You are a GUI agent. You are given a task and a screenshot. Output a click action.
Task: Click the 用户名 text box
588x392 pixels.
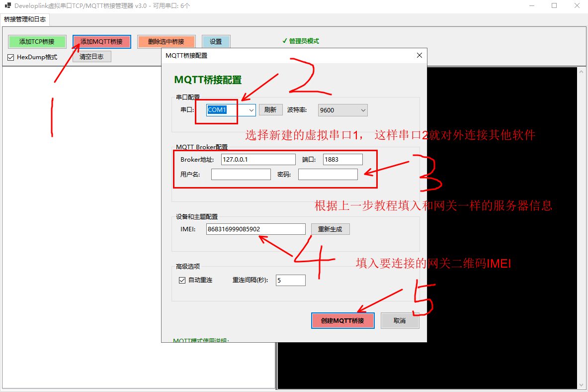(241, 174)
